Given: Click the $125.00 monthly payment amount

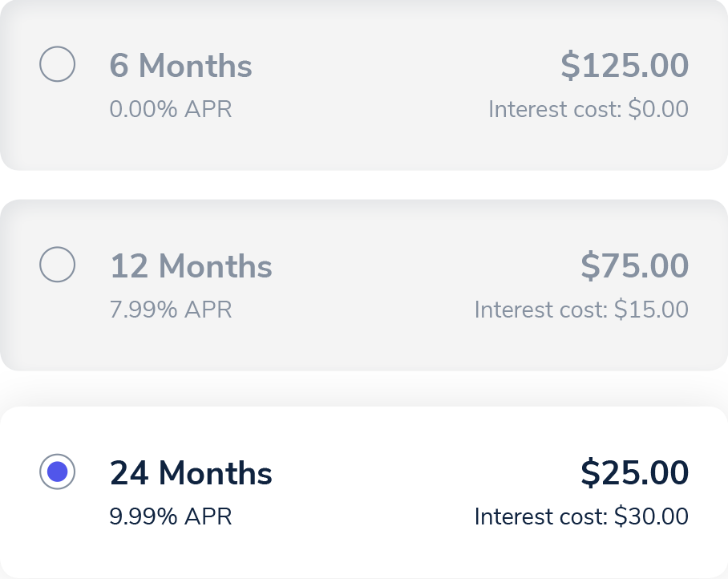Looking at the screenshot, I should click(x=625, y=66).
